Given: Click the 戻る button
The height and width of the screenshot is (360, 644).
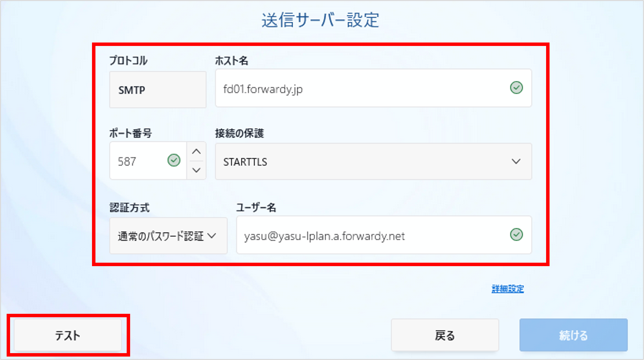Looking at the screenshot, I should click(445, 335).
